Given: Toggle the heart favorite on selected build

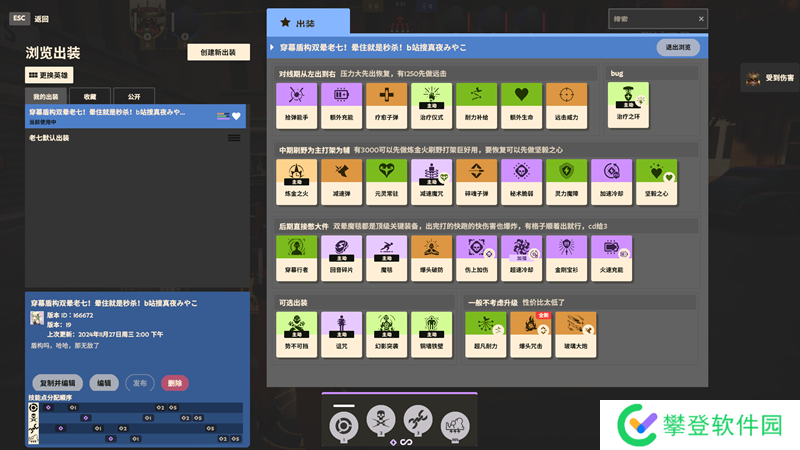Looking at the screenshot, I should click(236, 117).
